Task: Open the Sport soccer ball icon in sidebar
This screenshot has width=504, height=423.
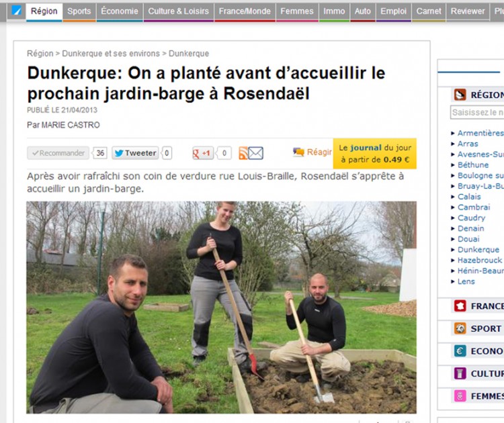Action: [460, 328]
